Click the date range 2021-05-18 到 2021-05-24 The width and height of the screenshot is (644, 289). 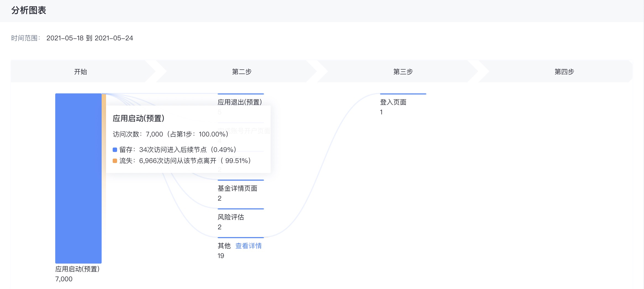[90, 38]
